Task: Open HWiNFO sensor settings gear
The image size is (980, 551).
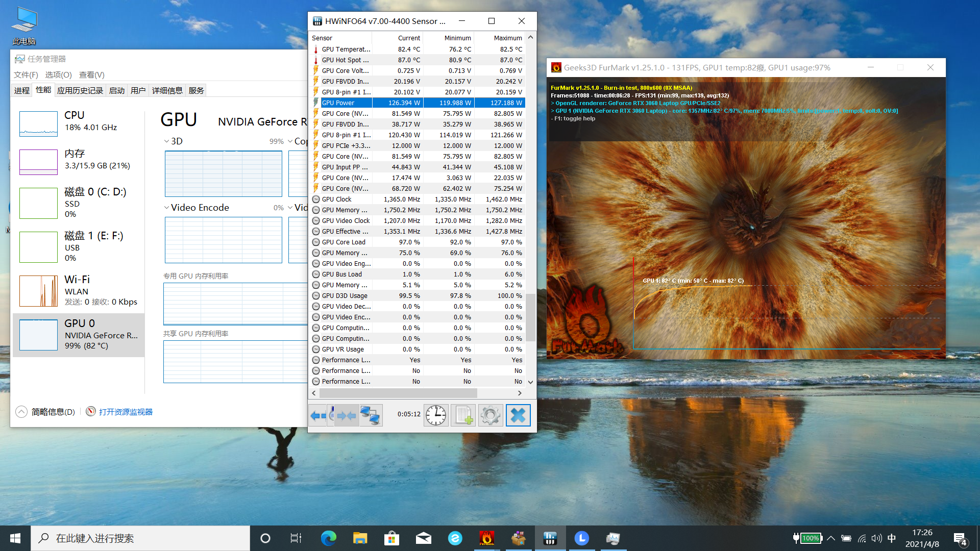Action: [491, 415]
